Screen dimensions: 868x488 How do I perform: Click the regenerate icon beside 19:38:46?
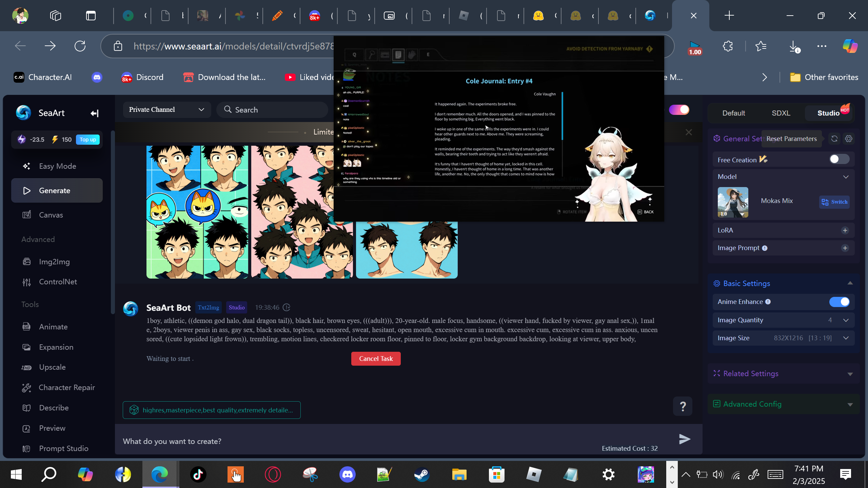click(287, 307)
